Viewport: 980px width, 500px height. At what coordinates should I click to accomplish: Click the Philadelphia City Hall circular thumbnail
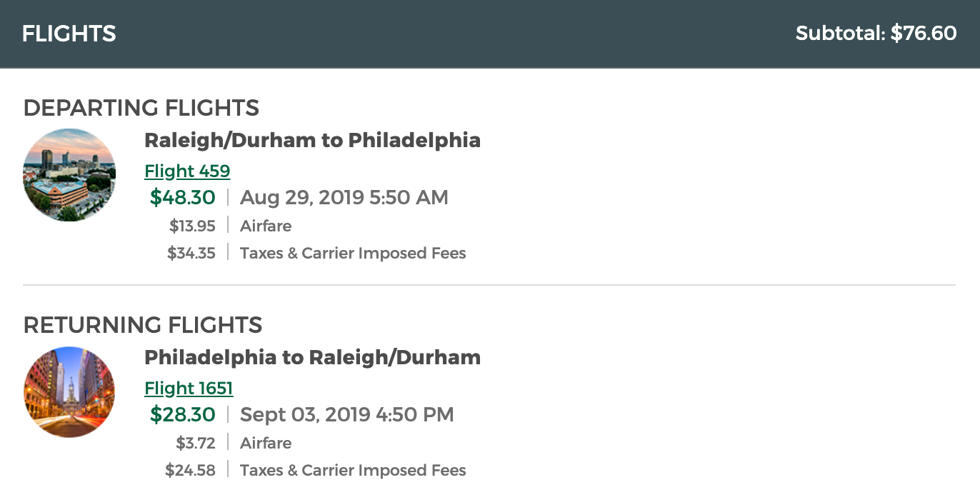click(x=69, y=392)
